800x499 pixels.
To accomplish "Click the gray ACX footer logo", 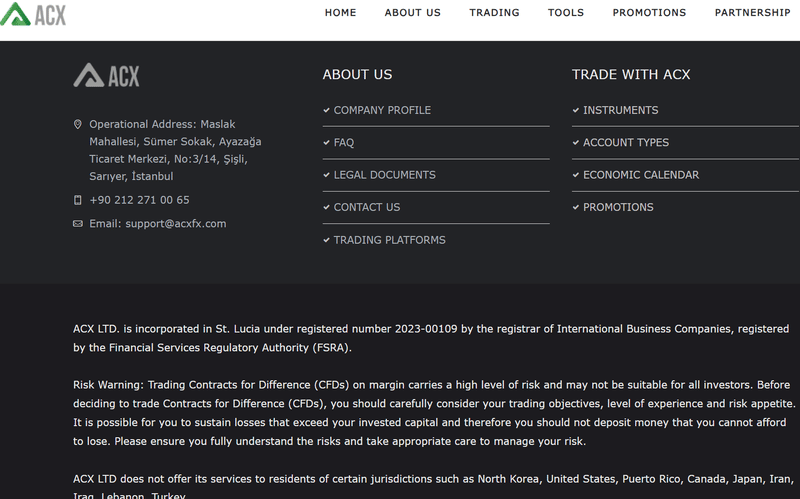I will pos(106,75).
